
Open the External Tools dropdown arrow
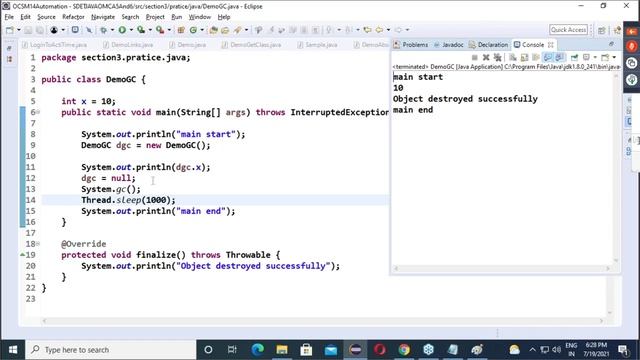pyautogui.click(x=169, y=30)
